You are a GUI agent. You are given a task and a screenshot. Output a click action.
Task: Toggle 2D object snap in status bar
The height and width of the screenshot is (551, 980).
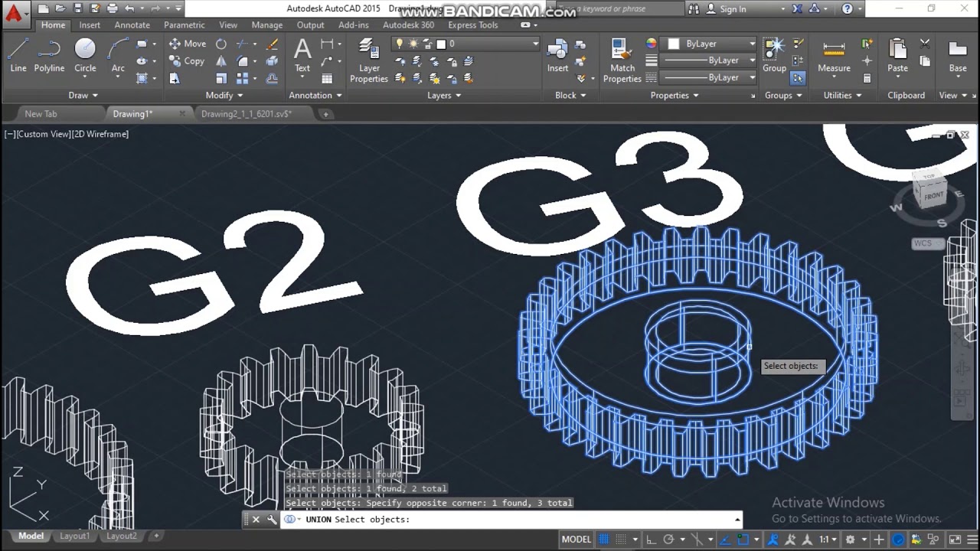click(x=743, y=540)
